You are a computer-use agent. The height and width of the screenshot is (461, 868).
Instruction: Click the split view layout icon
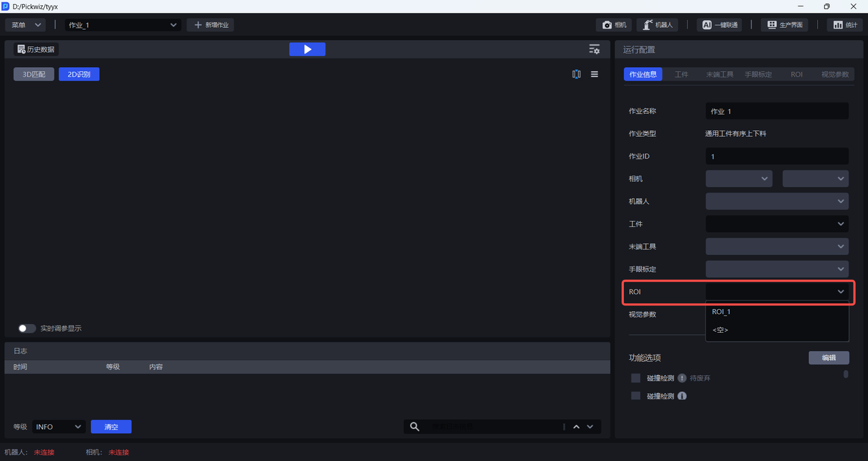tap(576, 75)
